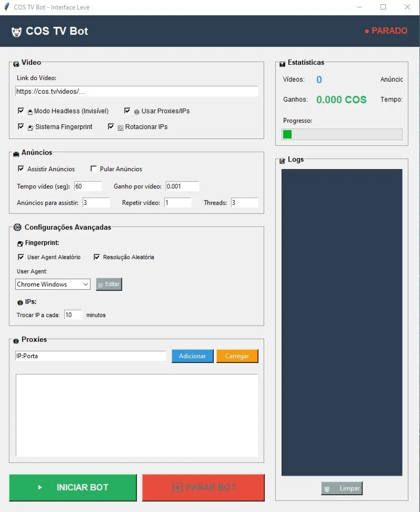The image size is (420, 512).
Task: Click the trash icon on Limpar button
Action: 327,489
